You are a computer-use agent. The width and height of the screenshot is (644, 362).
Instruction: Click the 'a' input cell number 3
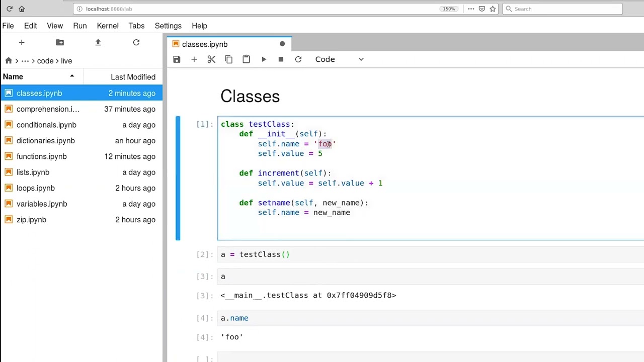click(431, 277)
